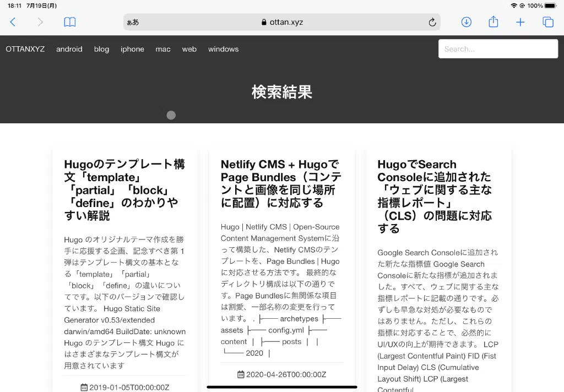Screen dimensions: 564x392
Task: Go to the mac category
Action: click(x=163, y=49)
